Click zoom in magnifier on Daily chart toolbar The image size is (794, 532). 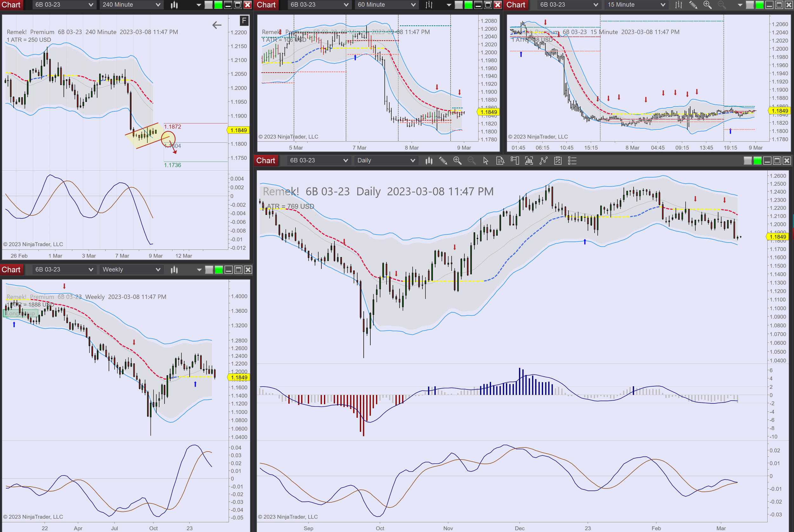pyautogui.click(x=457, y=161)
